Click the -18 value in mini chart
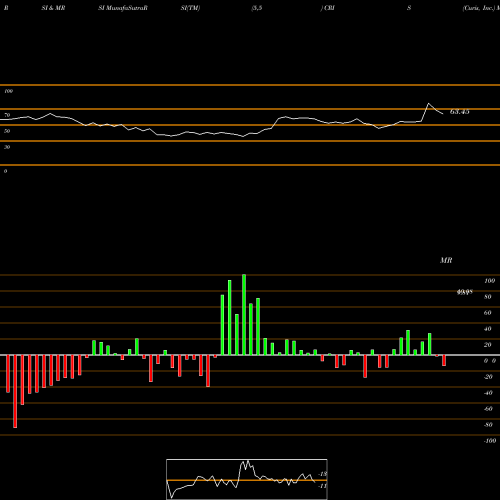 click(323, 474)
